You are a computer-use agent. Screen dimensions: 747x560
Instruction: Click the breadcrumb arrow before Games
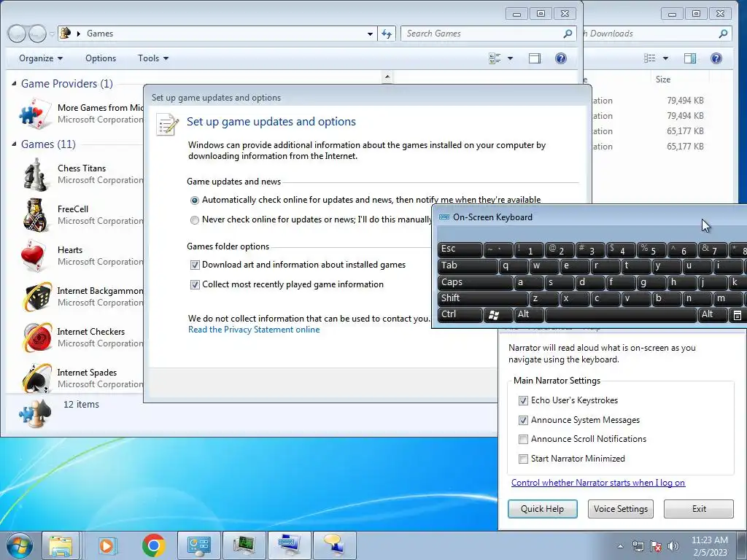[79, 34]
